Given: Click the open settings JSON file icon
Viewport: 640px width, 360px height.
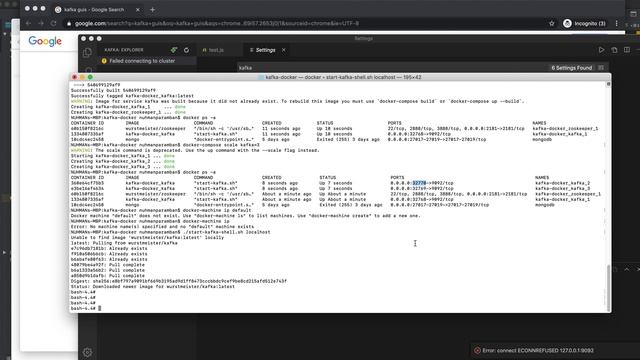Looking at the screenshot, I should point(614,50).
